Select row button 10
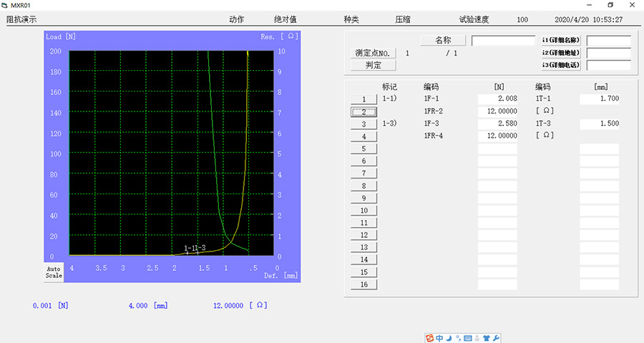The width and height of the screenshot is (644, 343). coord(364,211)
